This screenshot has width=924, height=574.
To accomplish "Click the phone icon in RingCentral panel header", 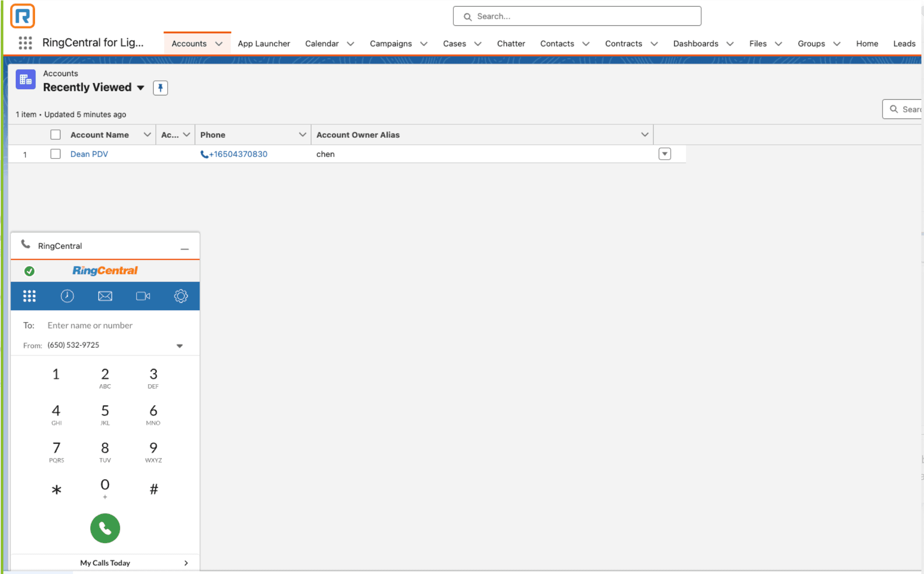I will pos(26,245).
